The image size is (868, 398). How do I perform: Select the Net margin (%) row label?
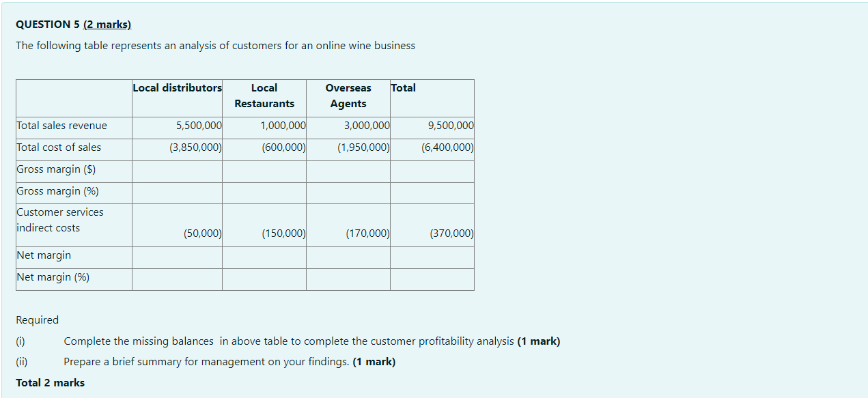pyautogui.click(x=53, y=277)
